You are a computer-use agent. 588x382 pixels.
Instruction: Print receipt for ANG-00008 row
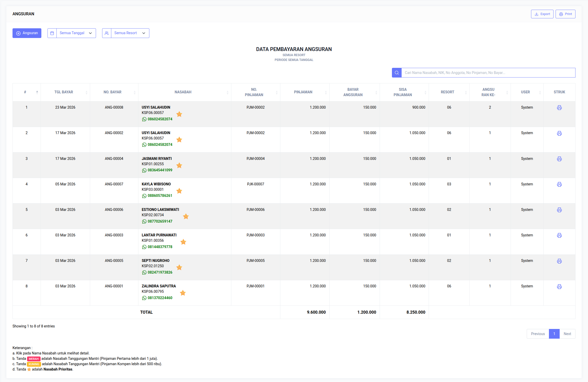pyautogui.click(x=559, y=108)
